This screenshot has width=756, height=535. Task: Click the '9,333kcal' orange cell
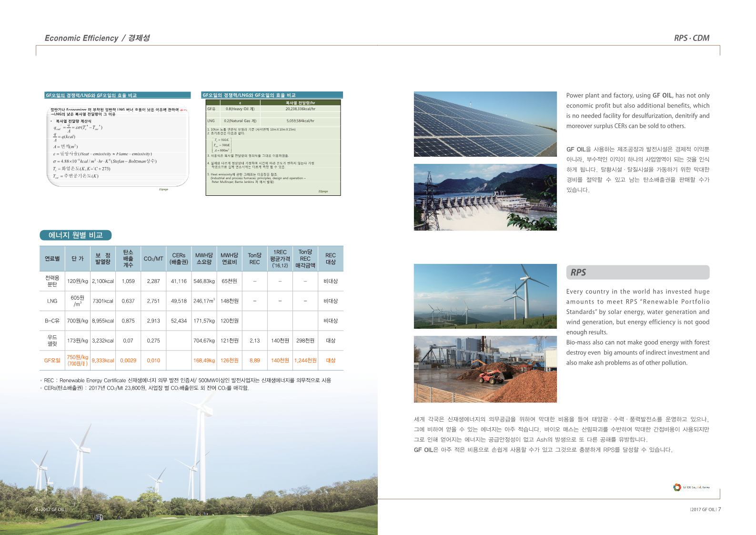point(103,361)
